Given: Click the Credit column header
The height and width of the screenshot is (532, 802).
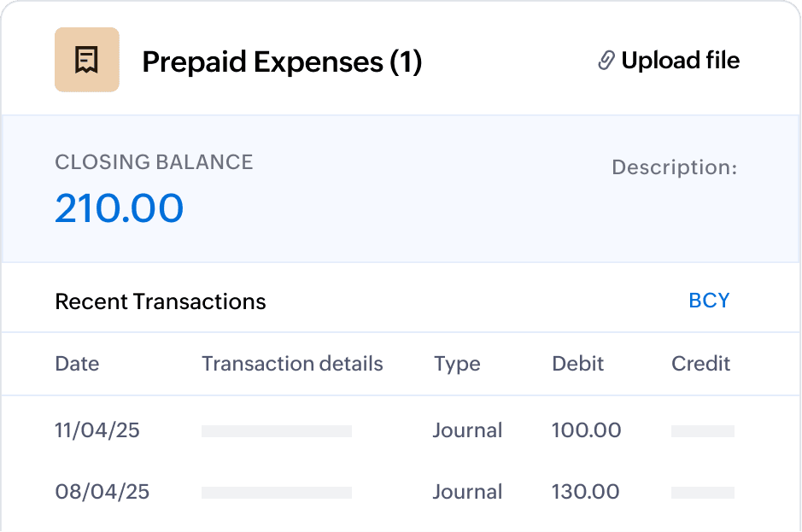Looking at the screenshot, I should pyautogui.click(x=700, y=364).
